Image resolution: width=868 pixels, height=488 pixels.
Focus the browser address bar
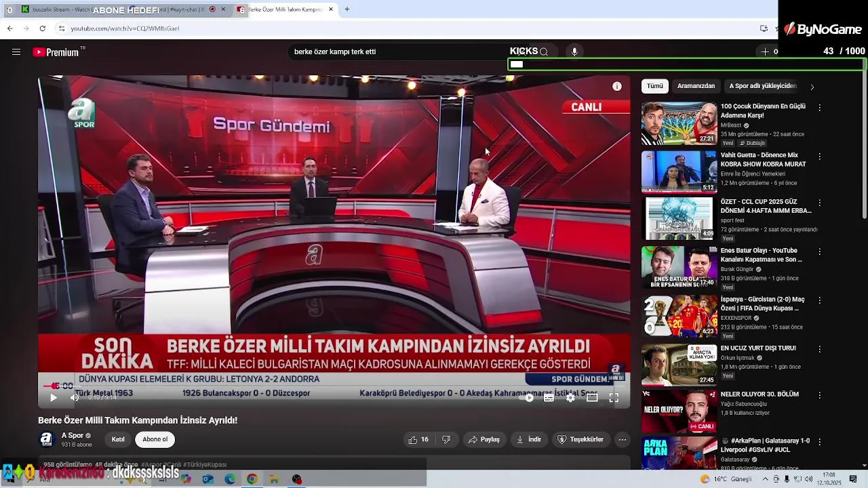(x=407, y=28)
